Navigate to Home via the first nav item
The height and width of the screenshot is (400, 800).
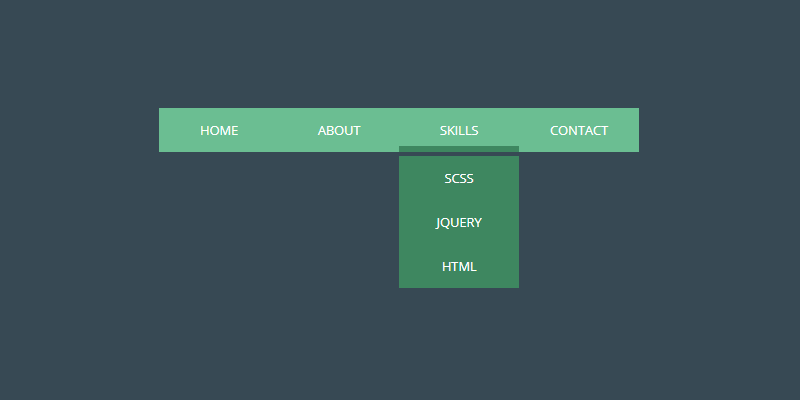(x=219, y=130)
